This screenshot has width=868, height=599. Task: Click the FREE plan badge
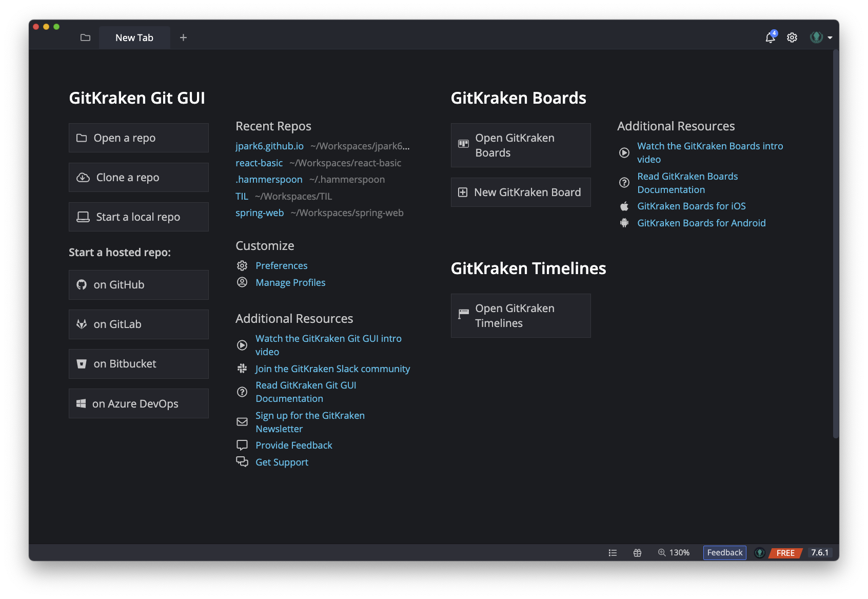[785, 553]
